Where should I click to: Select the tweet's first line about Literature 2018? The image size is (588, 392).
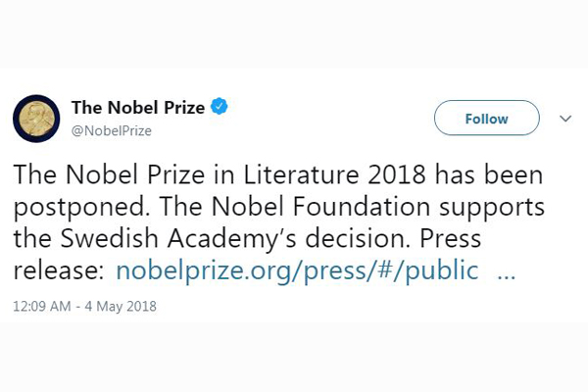[x=278, y=174]
